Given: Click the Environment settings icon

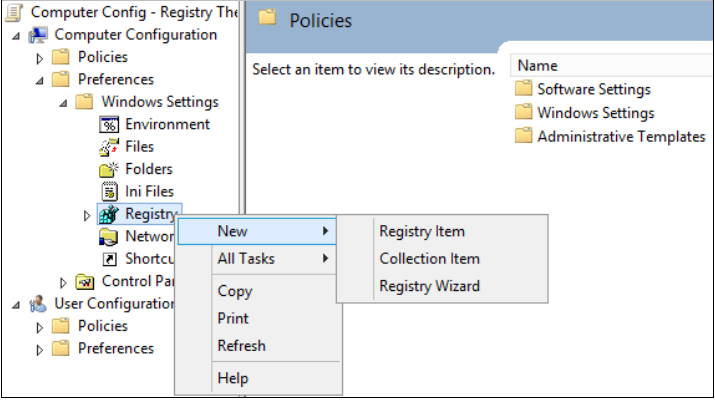Looking at the screenshot, I should pyautogui.click(x=110, y=124).
